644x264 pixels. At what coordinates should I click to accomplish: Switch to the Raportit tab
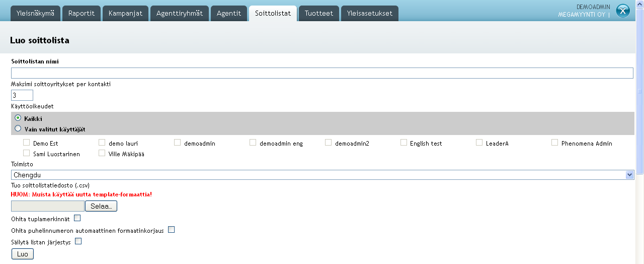(x=82, y=14)
